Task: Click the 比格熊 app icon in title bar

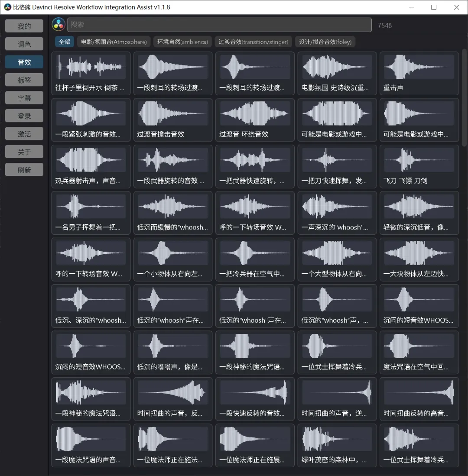Action: (x=7, y=7)
